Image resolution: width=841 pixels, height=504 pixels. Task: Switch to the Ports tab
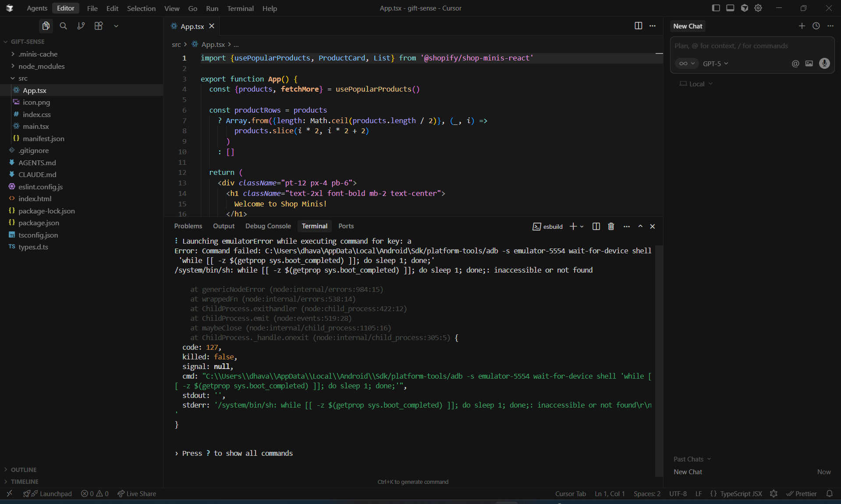coord(346,226)
